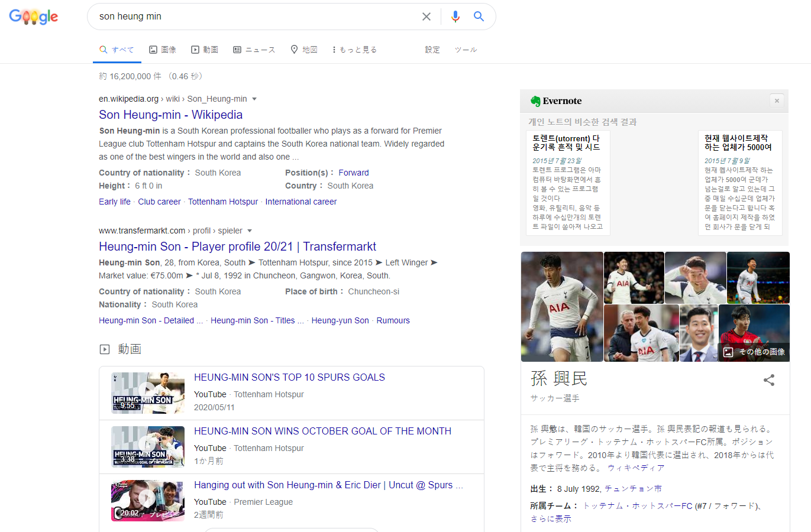Open the smiling portrait photo in suit
The height and width of the screenshot is (532, 811).
(699, 333)
